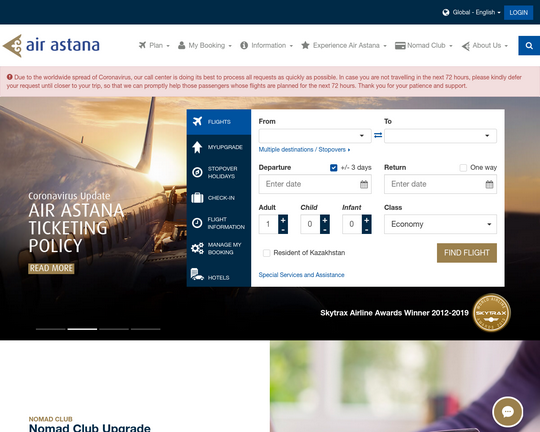Image resolution: width=540 pixels, height=432 pixels.
Task: Click the Child count field
Action: (310, 224)
